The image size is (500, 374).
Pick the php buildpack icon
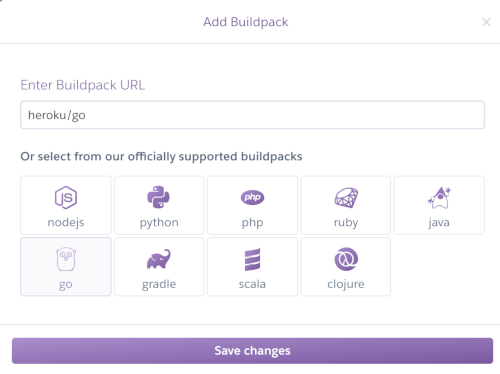(x=252, y=197)
